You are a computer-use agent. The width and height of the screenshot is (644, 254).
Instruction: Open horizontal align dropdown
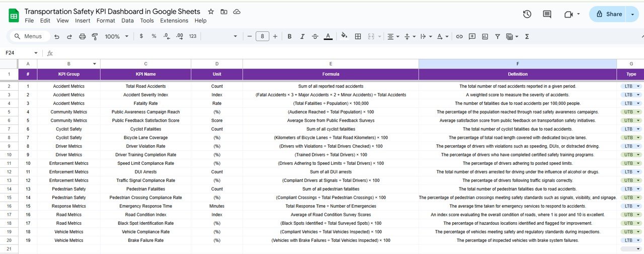click(x=393, y=36)
